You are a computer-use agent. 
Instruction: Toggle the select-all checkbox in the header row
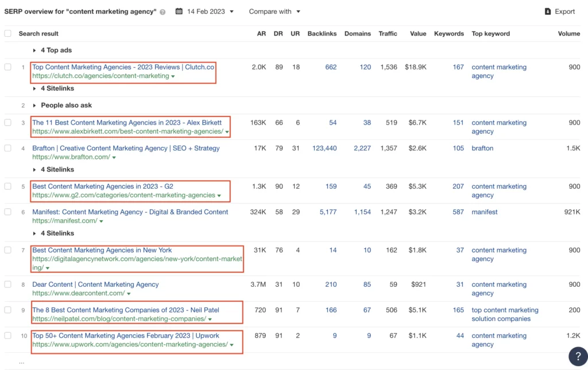coord(7,33)
